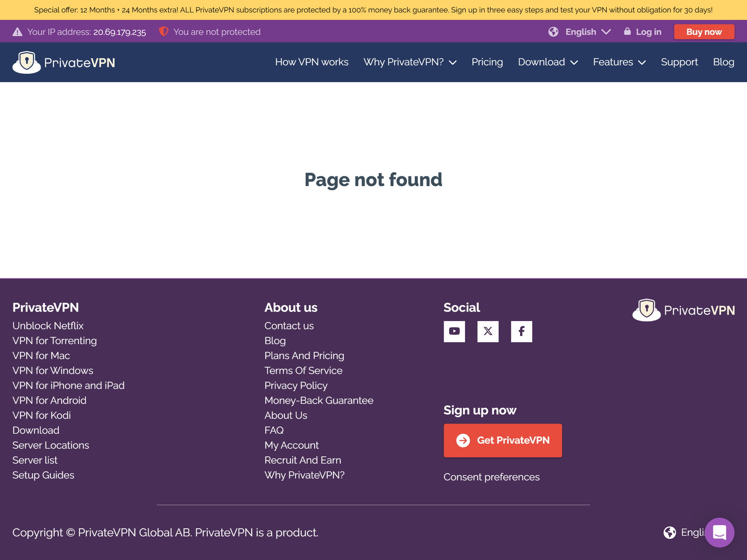Image resolution: width=747 pixels, height=560 pixels.
Task: Click the 'You are not protected' status text
Action: pyautogui.click(x=217, y=32)
